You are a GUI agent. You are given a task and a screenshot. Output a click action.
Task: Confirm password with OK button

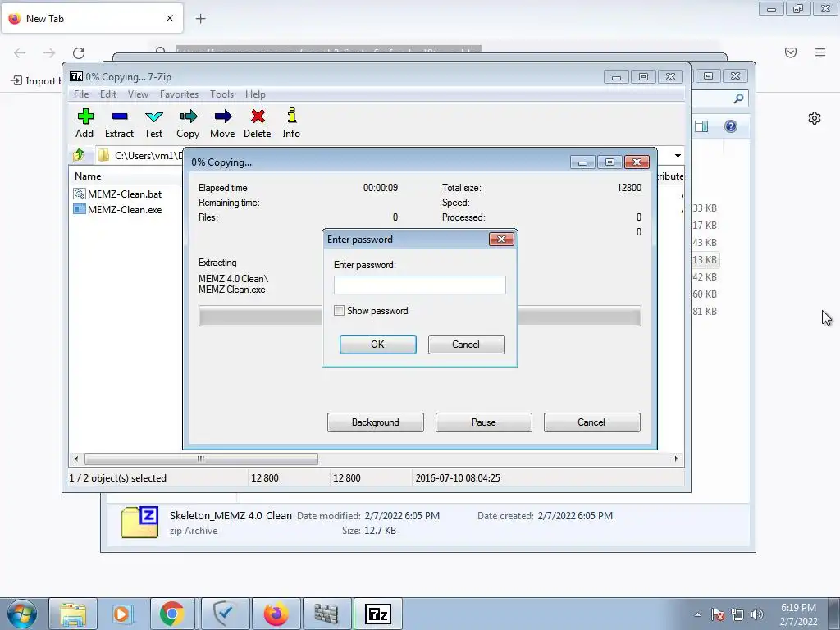[377, 345]
